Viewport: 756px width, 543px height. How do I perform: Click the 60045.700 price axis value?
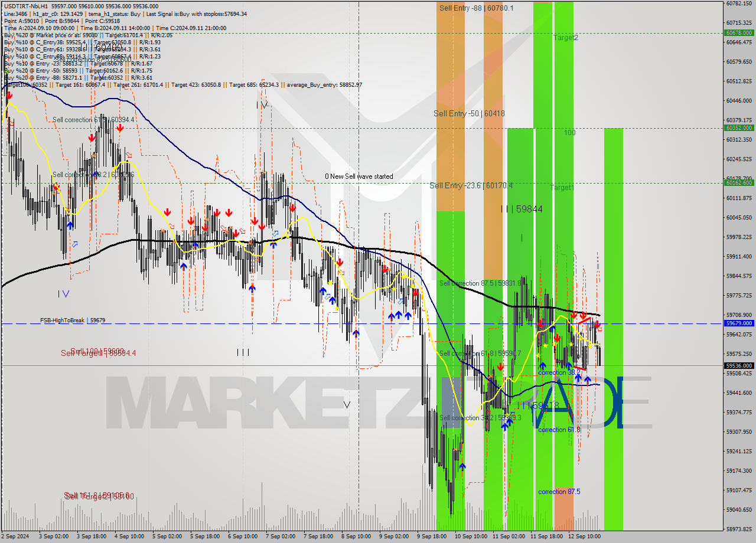739,218
